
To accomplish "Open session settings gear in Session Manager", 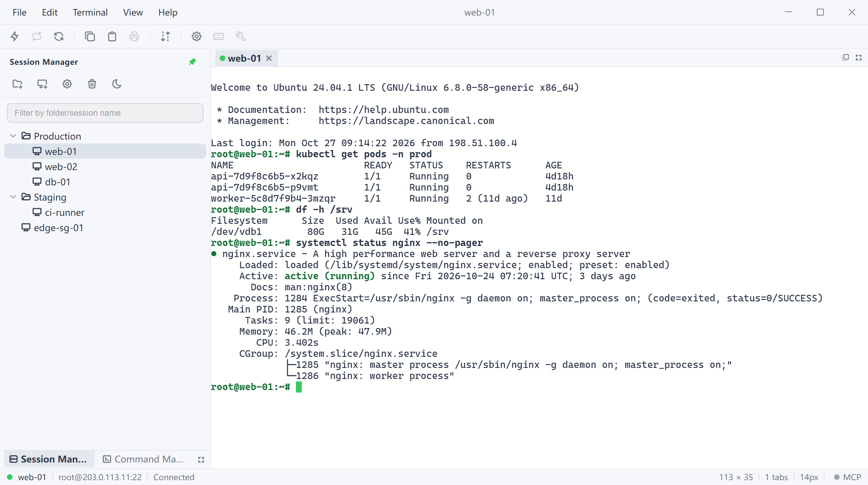I will tap(67, 84).
